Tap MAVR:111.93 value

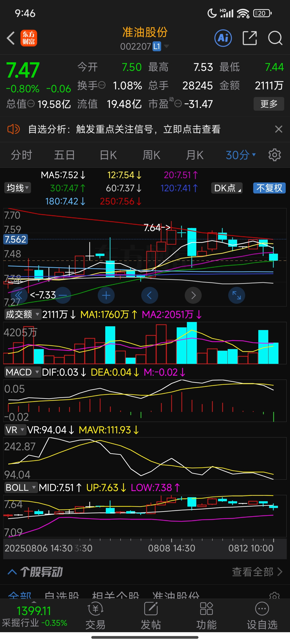coord(109,430)
